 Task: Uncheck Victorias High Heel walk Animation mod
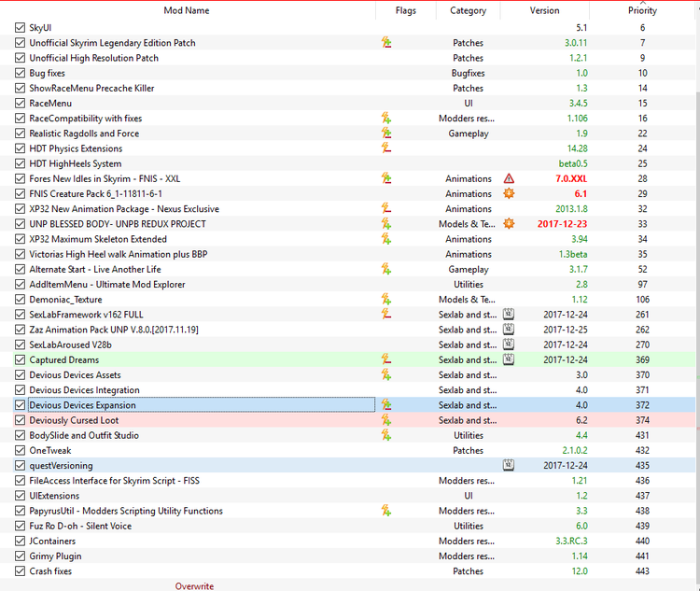[x=20, y=254]
